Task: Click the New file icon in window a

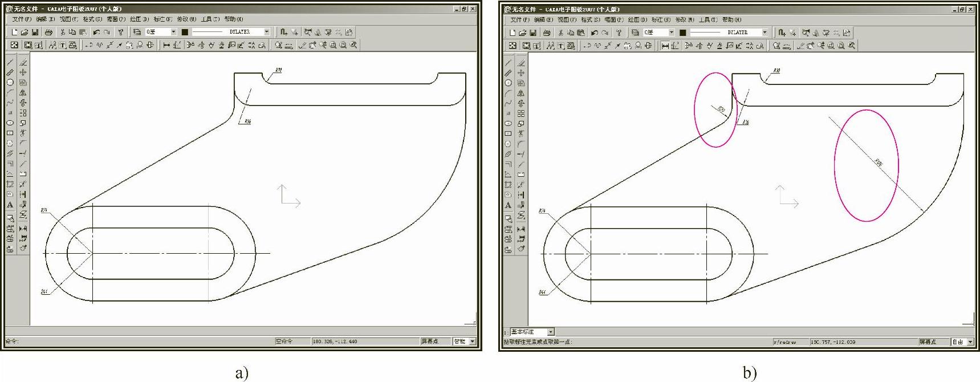Action: tap(15, 32)
